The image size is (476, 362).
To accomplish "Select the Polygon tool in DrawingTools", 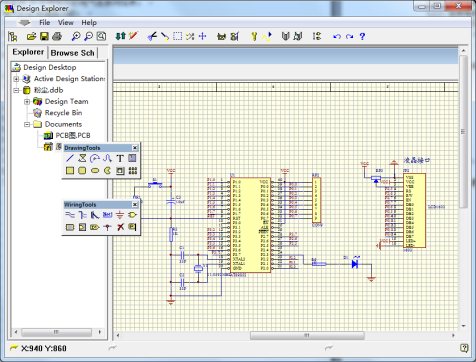I will point(82,158).
